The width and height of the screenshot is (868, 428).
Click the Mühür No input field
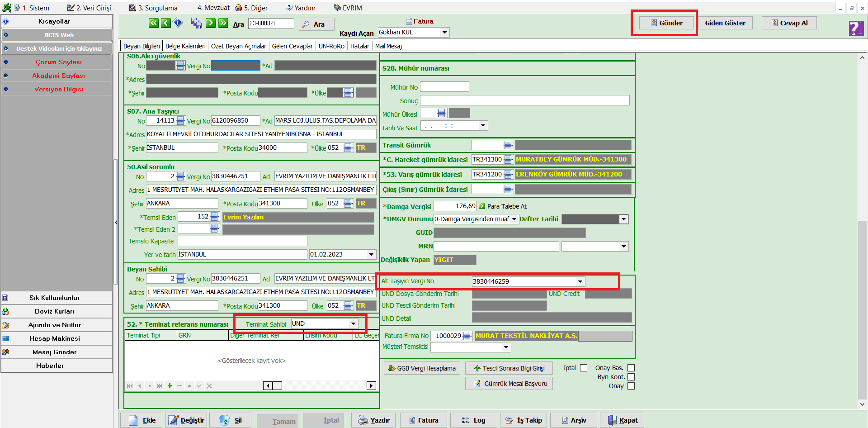point(444,87)
